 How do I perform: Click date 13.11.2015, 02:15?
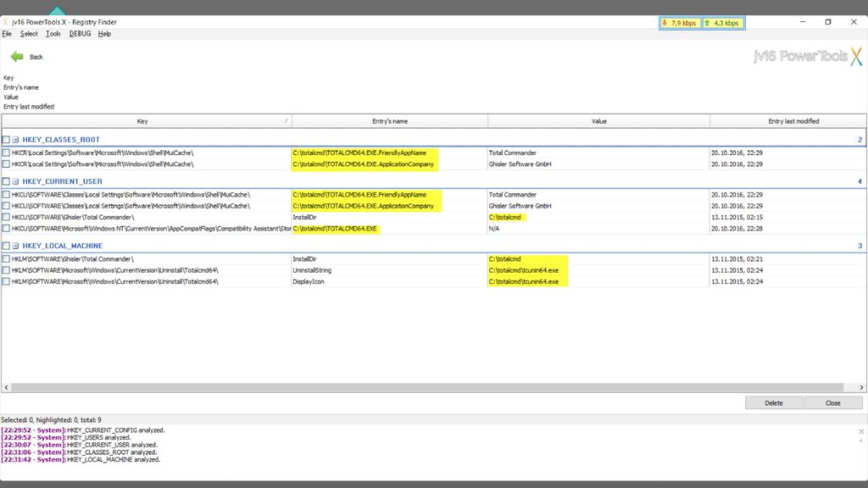click(x=737, y=218)
